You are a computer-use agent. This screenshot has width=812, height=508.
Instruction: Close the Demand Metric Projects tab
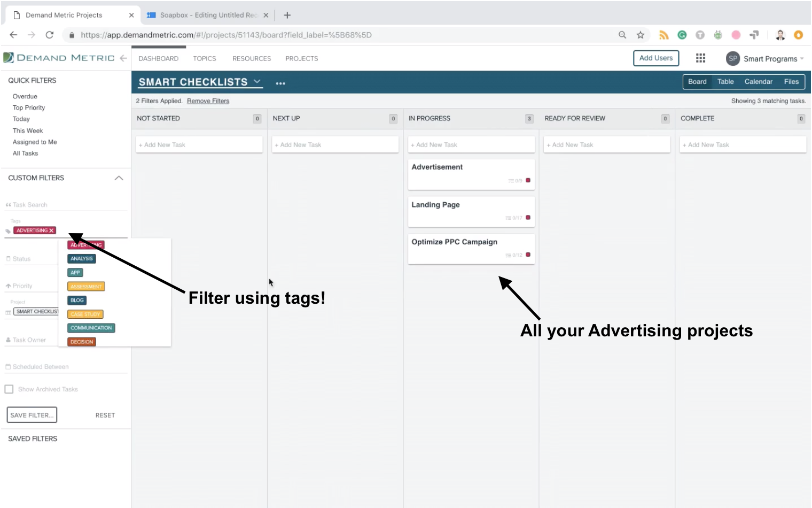(x=131, y=15)
